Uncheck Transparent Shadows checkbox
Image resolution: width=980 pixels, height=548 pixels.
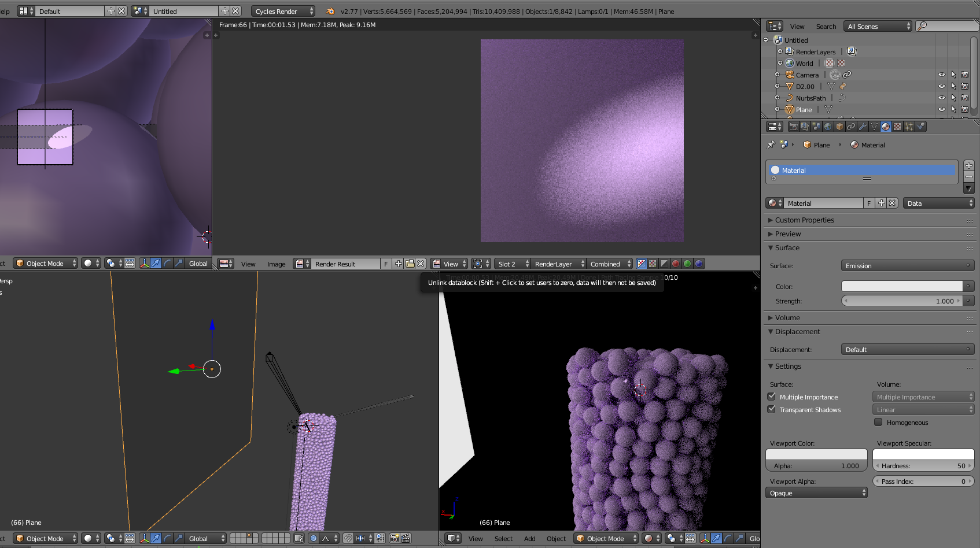[x=771, y=409]
